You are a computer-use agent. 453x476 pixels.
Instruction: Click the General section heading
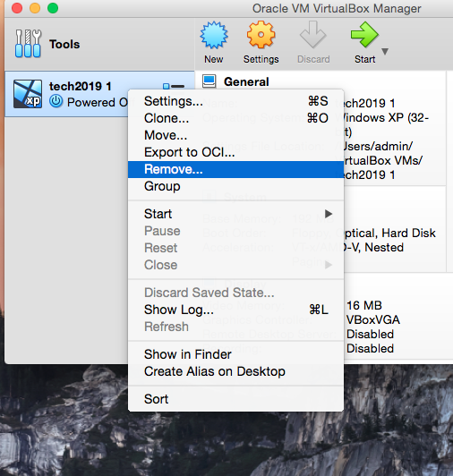click(246, 81)
